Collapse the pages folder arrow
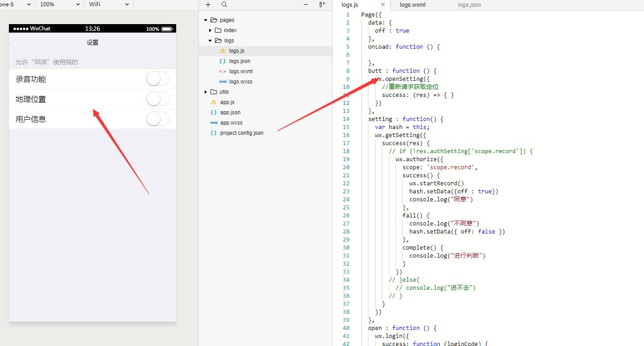 pos(206,20)
